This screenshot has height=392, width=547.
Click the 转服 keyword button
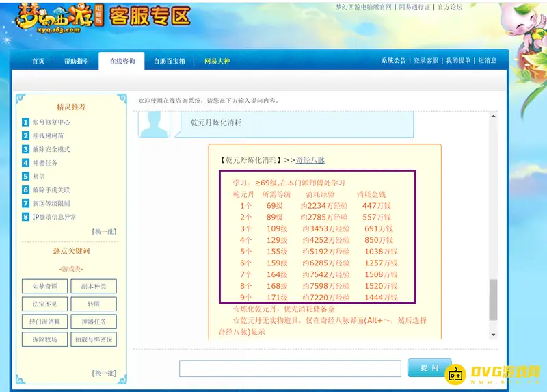point(94,304)
